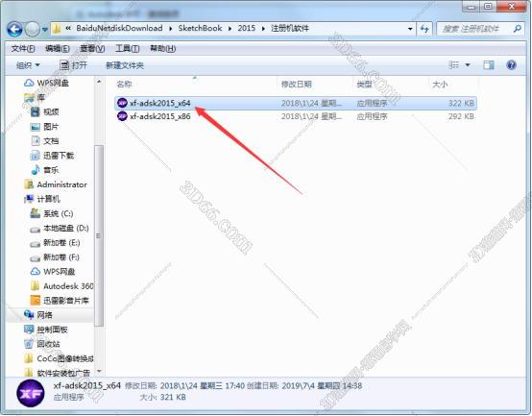
Task: Select the xf-adsk2015_x64 application file
Action: click(296, 103)
